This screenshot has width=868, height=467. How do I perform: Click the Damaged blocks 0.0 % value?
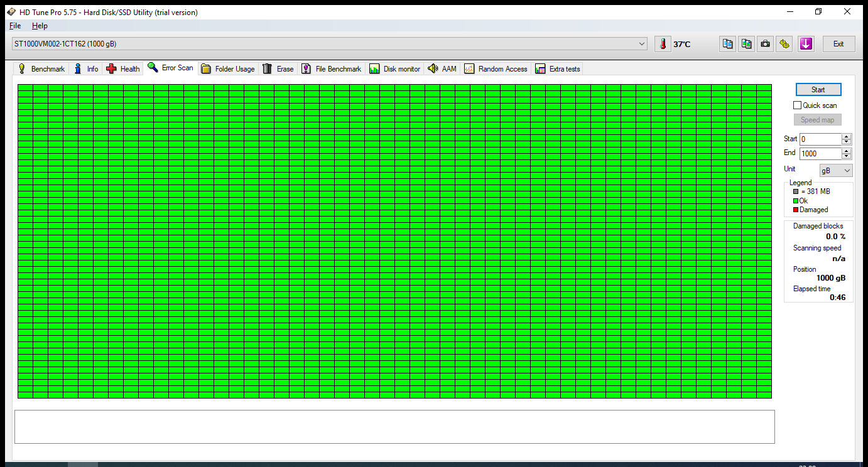click(x=835, y=237)
